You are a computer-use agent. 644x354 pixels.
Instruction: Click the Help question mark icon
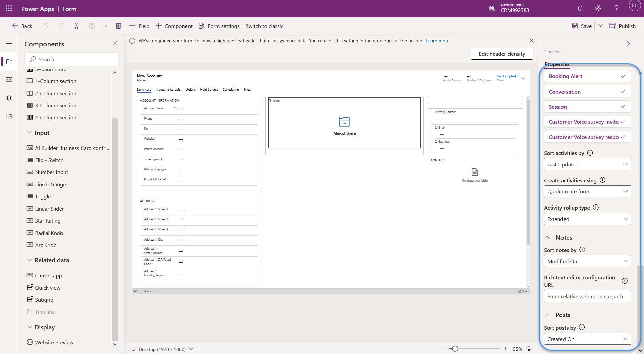pyautogui.click(x=616, y=9)
